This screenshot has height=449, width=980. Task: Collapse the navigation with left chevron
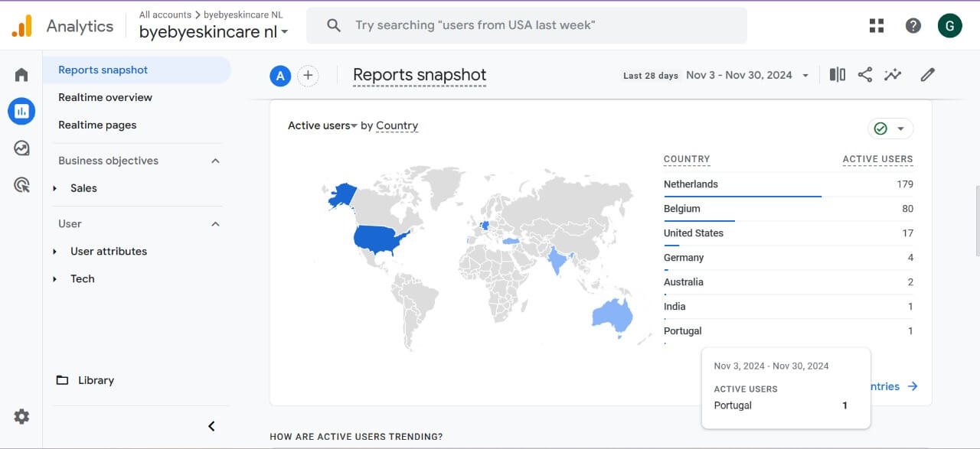(x=211, y=426)
